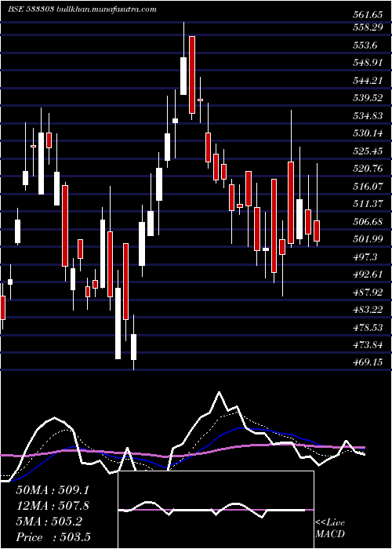
Task: Click the 516.07 price label
Action: point(368,187)
